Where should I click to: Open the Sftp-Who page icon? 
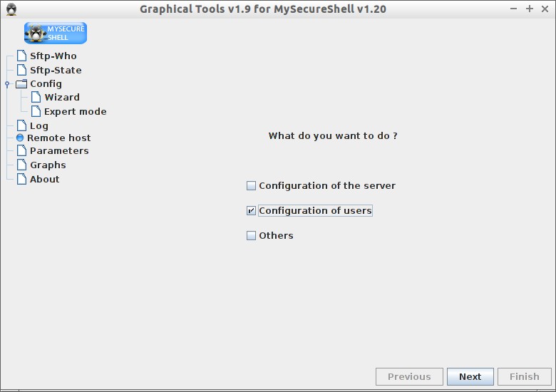[21, 56]
